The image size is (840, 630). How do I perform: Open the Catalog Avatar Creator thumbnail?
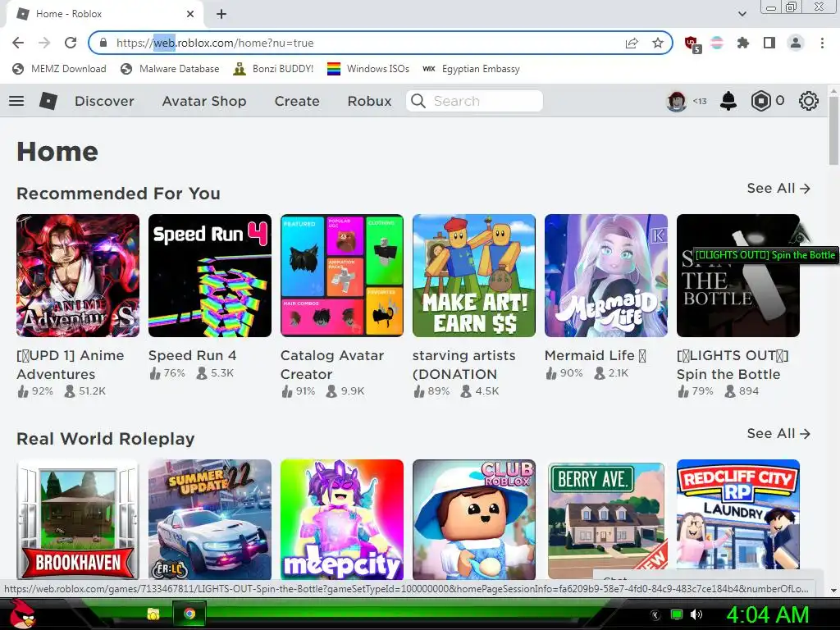[x=342, y=276]
